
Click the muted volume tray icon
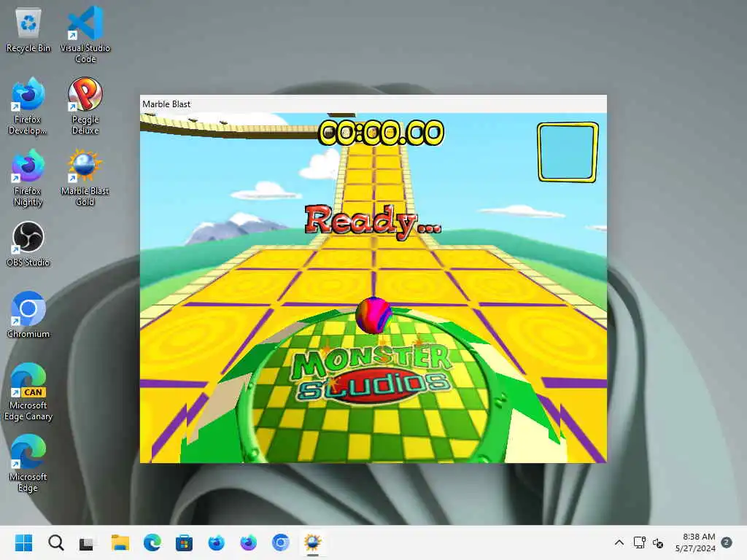658,542
